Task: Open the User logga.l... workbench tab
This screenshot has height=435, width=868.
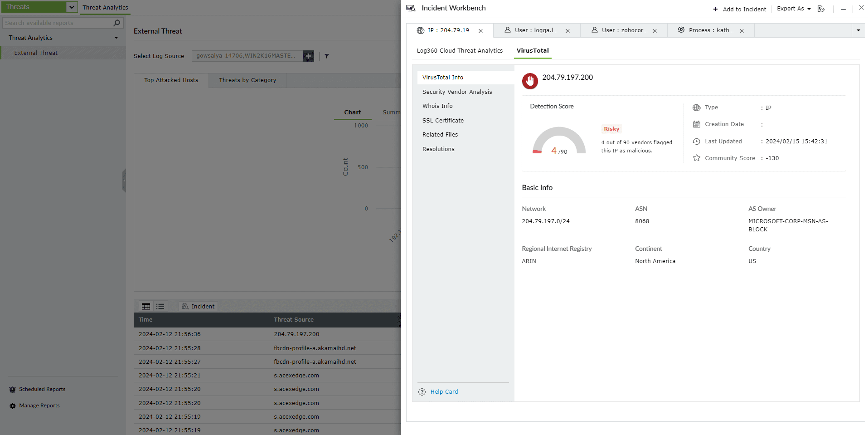Action: coord(536,30)
